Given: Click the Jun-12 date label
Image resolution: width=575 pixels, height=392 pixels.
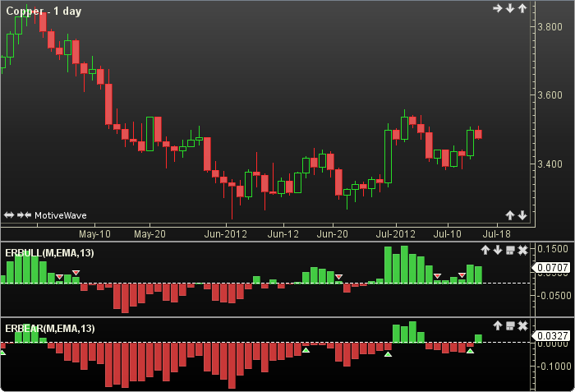Looking at the screenshot, I should coord(283,234).
